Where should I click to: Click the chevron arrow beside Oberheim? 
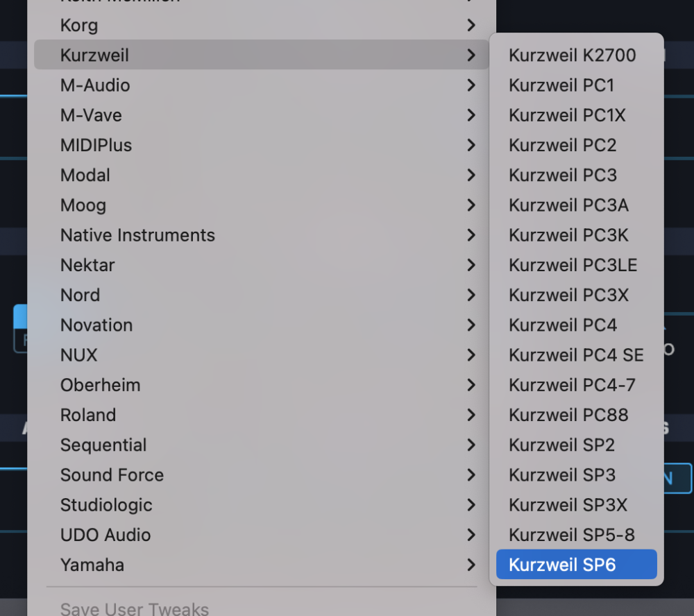coord(471,385)
